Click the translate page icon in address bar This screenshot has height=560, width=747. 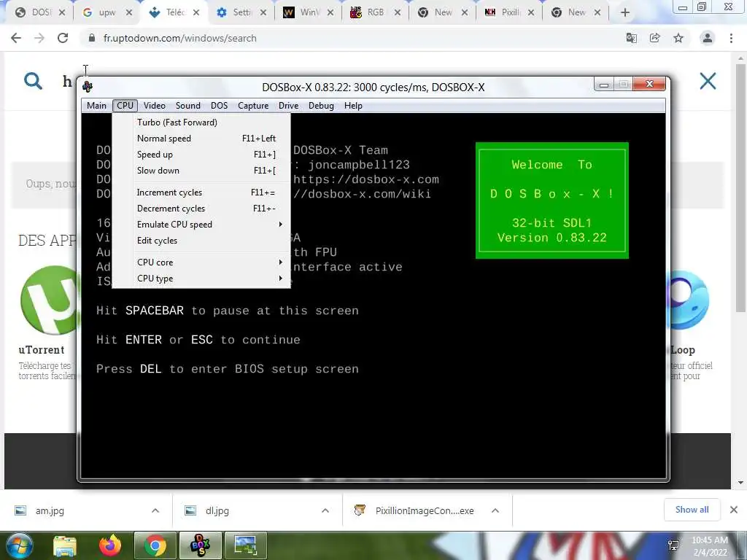pos(631,38)
